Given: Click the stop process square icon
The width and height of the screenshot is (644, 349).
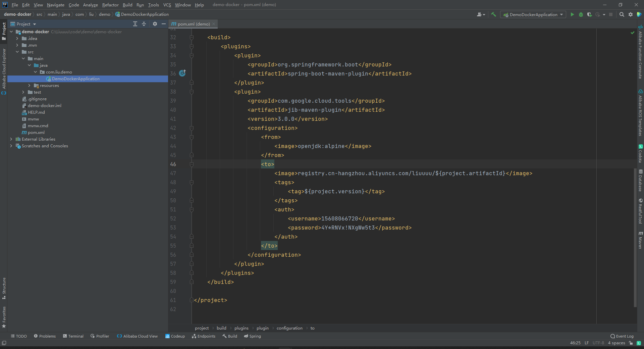Looking at the screenshot, I should [611, 14].
